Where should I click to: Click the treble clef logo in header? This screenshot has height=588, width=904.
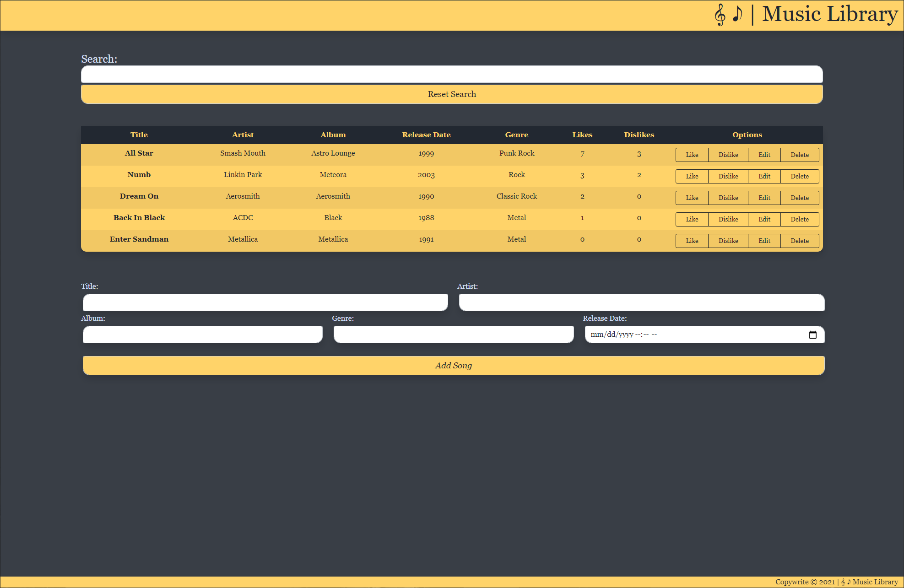720,15
